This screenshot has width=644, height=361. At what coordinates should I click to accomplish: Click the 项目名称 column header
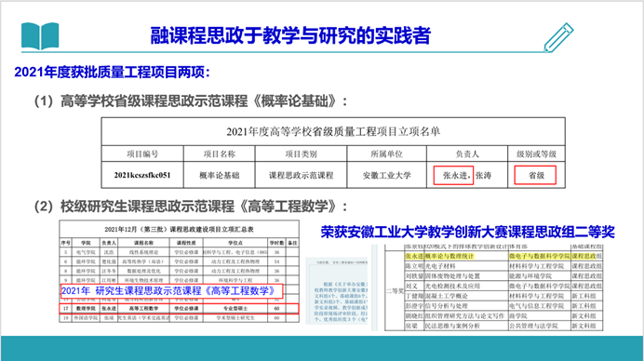point(220,154)
